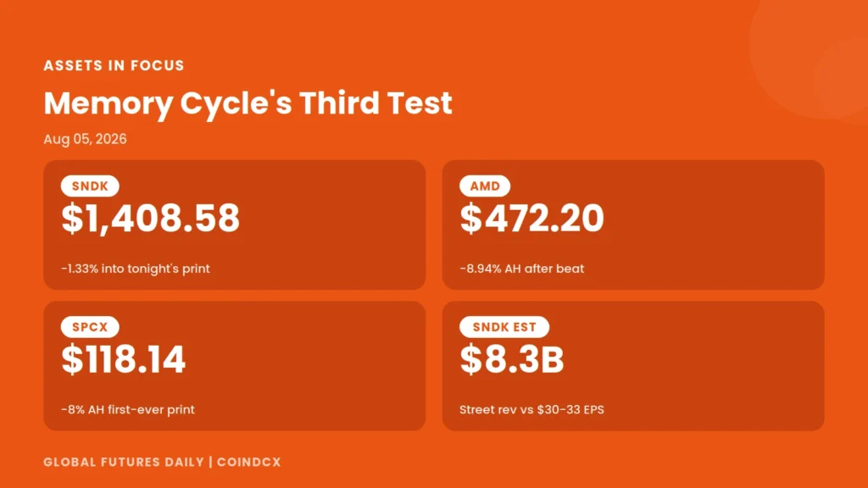Image resolution: width=868 pixels, height=488 pixels.
Task: Select the $1,408.58 SNDK price
Action: pyautogui.click(x=151, y=218)
